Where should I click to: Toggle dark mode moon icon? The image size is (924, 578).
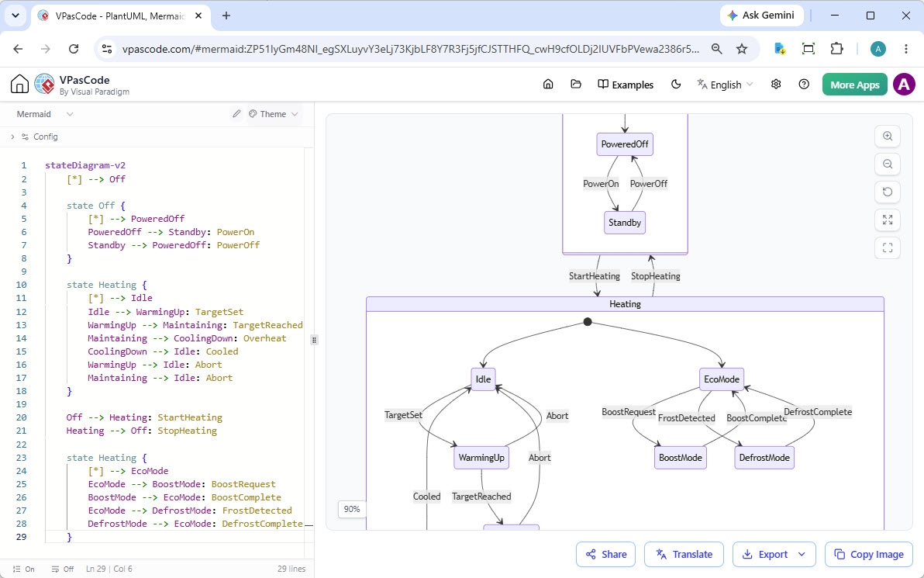point(676,85)
